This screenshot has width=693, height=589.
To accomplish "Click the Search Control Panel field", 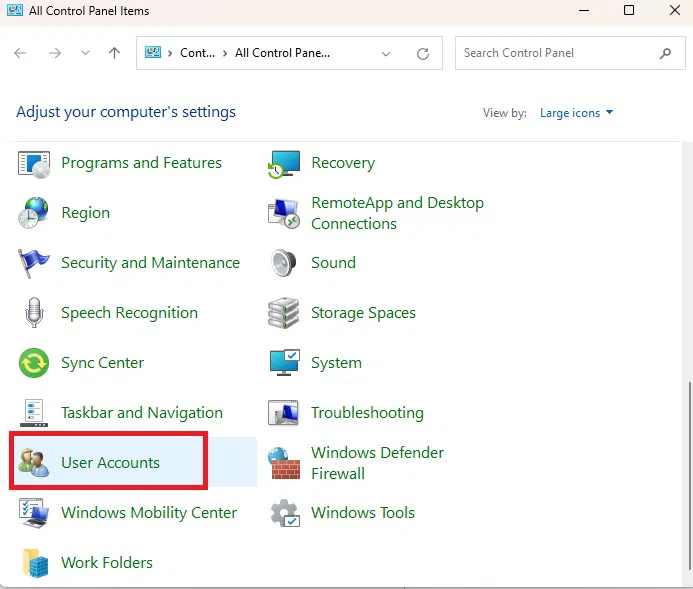I will [x=555, y=53].
